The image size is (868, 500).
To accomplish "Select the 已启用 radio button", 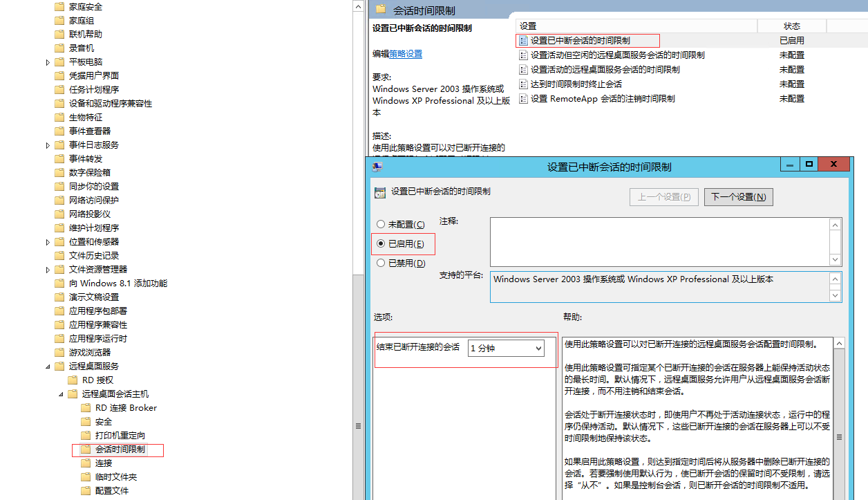I will click(381, 243).
